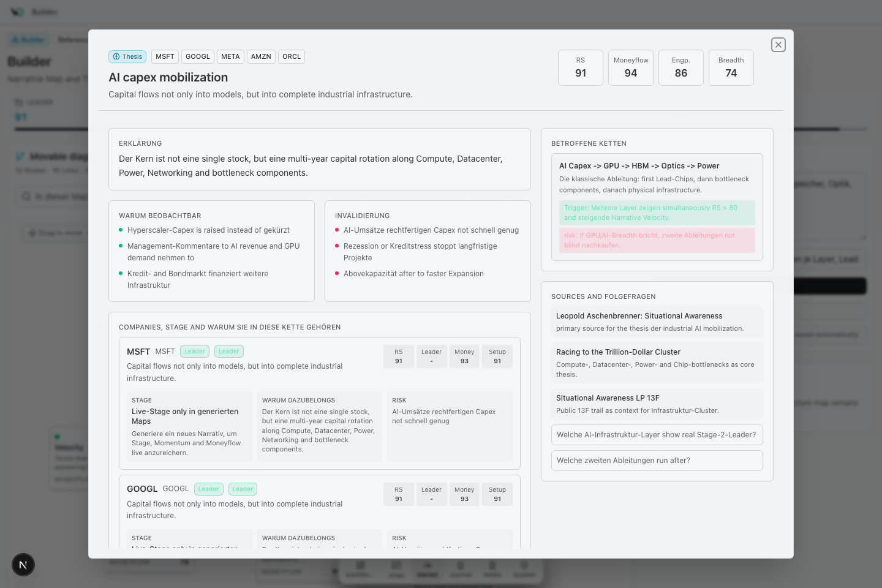Click the Money 93 box in MSFT row
This screenshot has width=882, height=588.
coord(464,356)
